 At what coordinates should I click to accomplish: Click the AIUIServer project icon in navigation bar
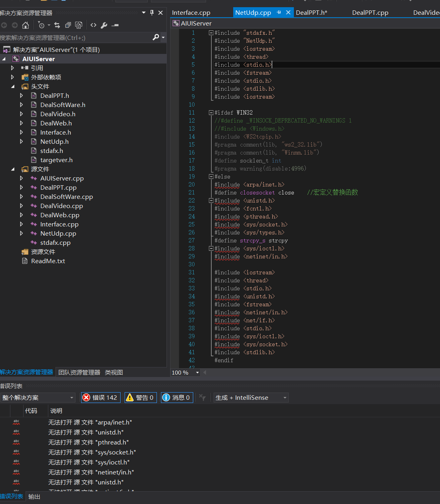point(176,23)
